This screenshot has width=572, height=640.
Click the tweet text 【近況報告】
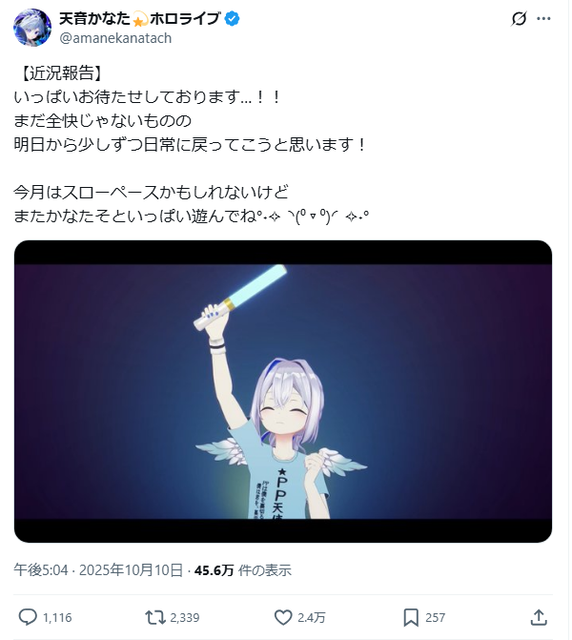pos(60,73)
